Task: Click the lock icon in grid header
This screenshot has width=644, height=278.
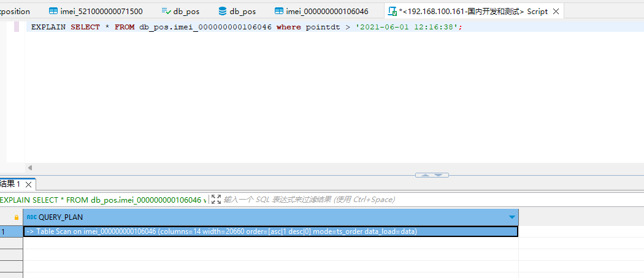Action: [17, 217]
